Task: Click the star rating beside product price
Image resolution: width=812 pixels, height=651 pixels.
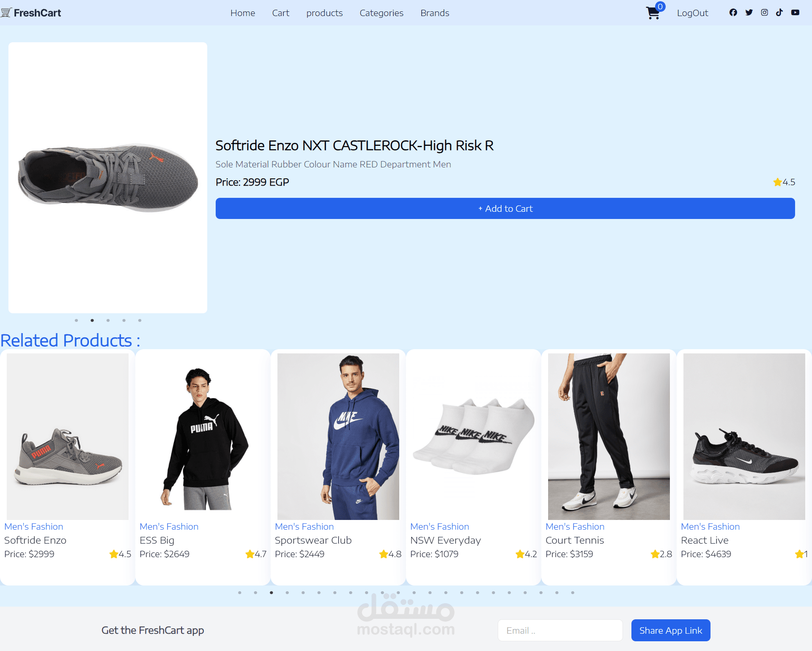Action: click(784, 182)
